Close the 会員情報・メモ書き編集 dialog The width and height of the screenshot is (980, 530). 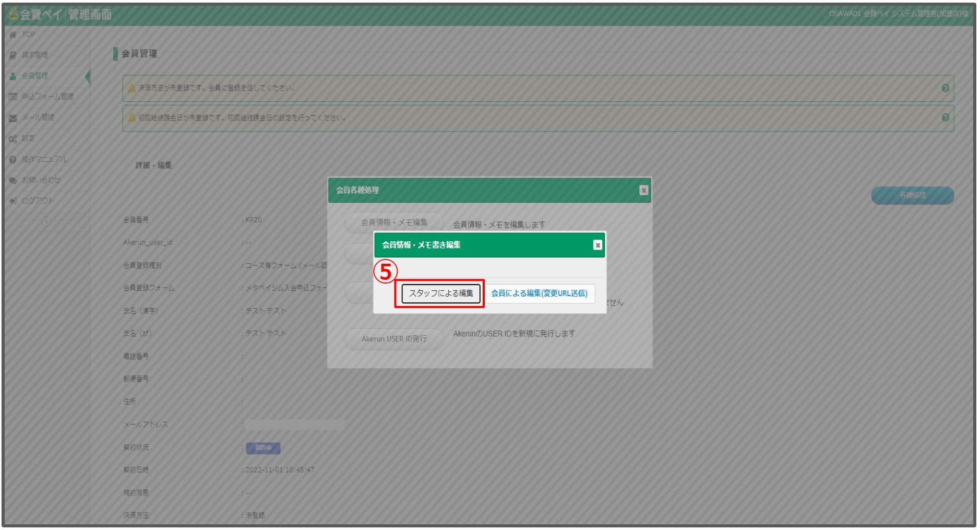[x=597, y=245]
